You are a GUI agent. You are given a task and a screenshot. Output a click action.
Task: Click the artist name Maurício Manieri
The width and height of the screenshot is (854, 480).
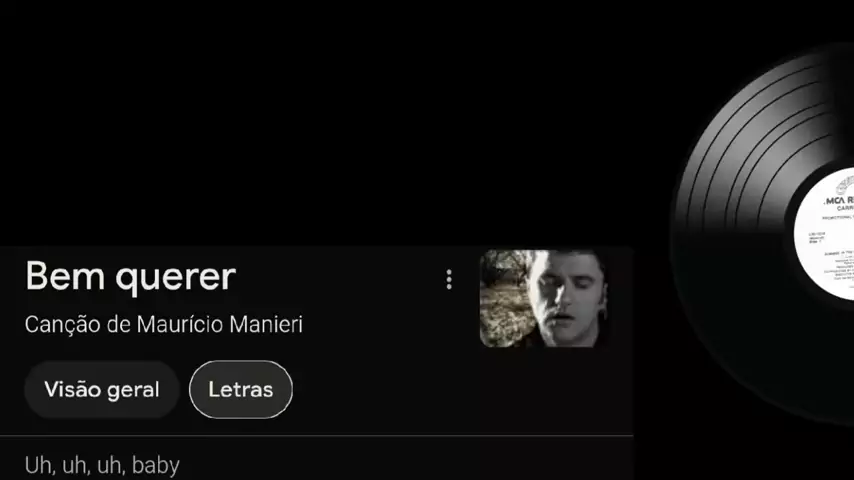(219, 325)
